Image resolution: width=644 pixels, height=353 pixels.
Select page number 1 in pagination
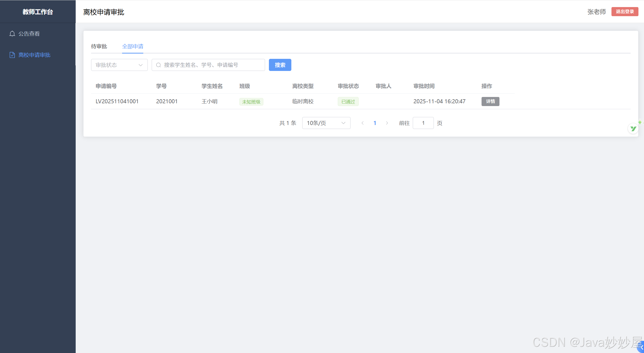pos(375,123)
